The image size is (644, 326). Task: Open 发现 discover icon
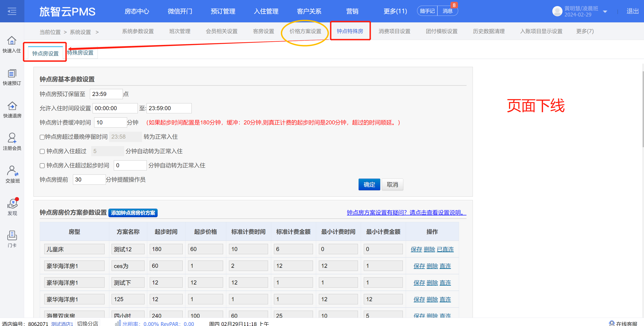12,207
